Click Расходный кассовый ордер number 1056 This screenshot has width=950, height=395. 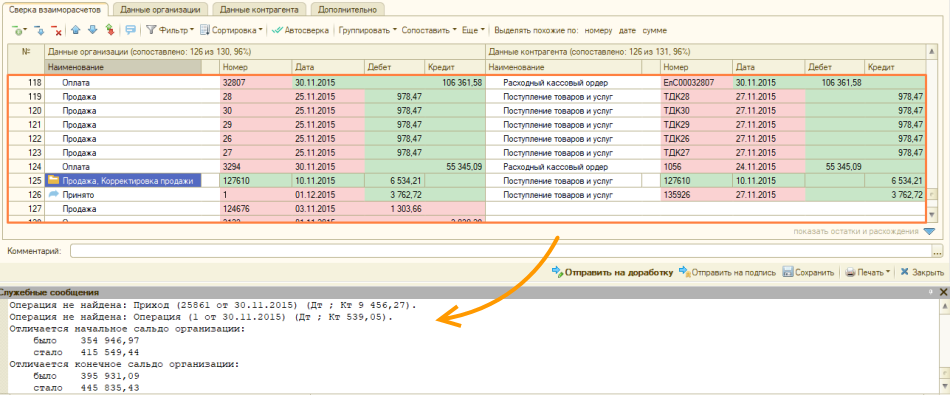coord(696,166)
